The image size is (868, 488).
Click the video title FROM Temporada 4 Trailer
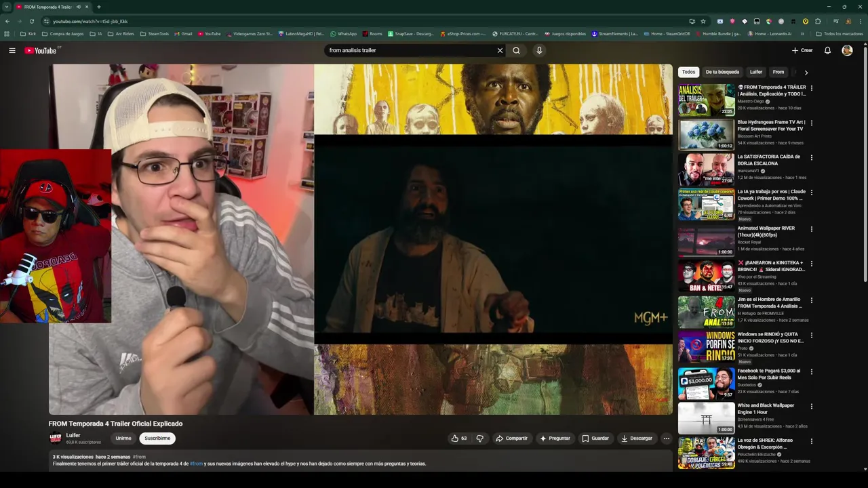[x=115, y=424]
